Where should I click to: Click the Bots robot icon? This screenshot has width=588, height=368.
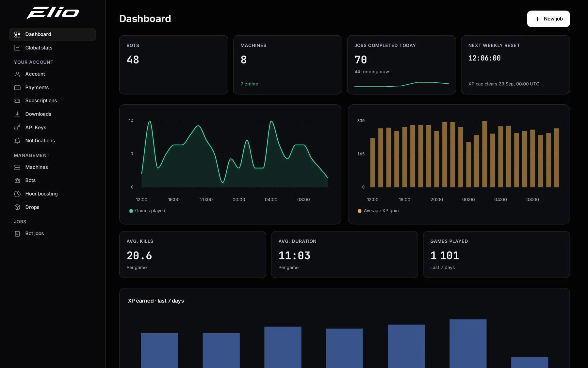[x=17, y=181]
